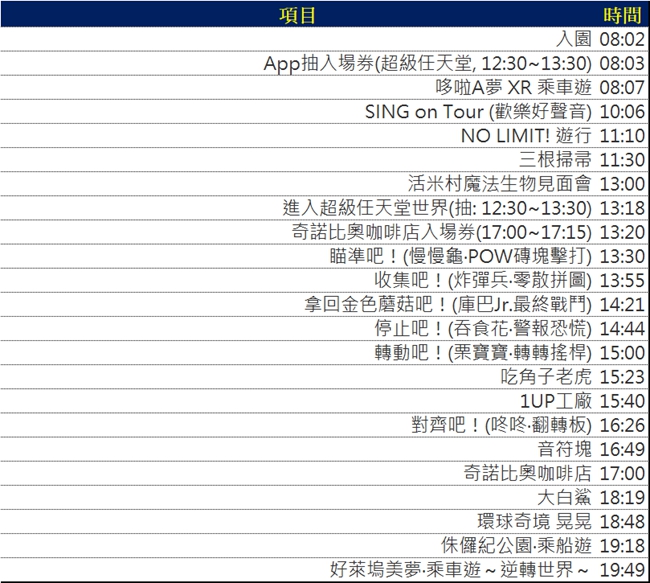Select the 13:18 time cell
The height and width of the screenshot is (583, 650).
point(622,208)
